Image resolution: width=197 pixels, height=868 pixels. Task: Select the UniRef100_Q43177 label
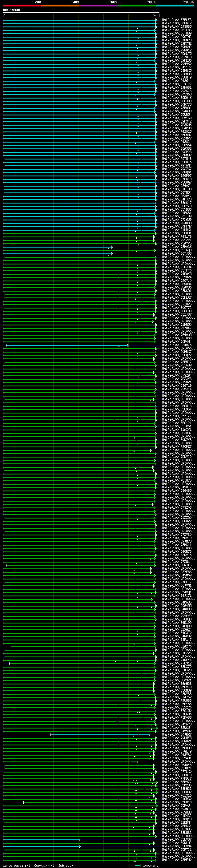176,67
